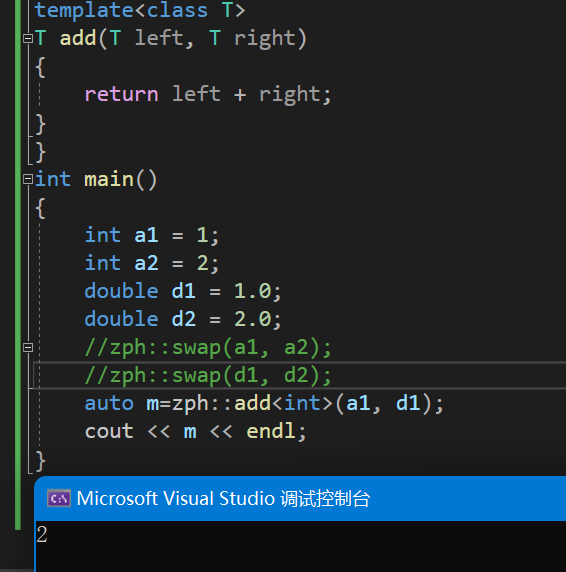Click the left + right expression

point(246,94)
